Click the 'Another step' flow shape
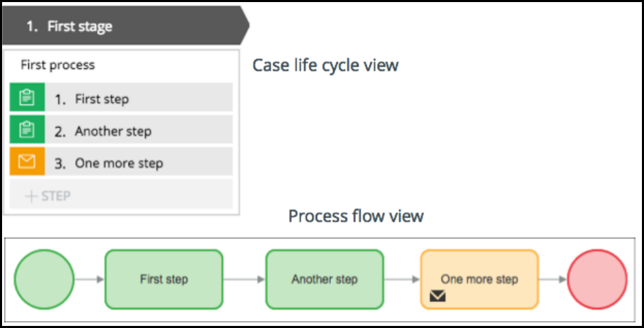The height and width of the screenshot is (328, 644). tap(324, 279)
